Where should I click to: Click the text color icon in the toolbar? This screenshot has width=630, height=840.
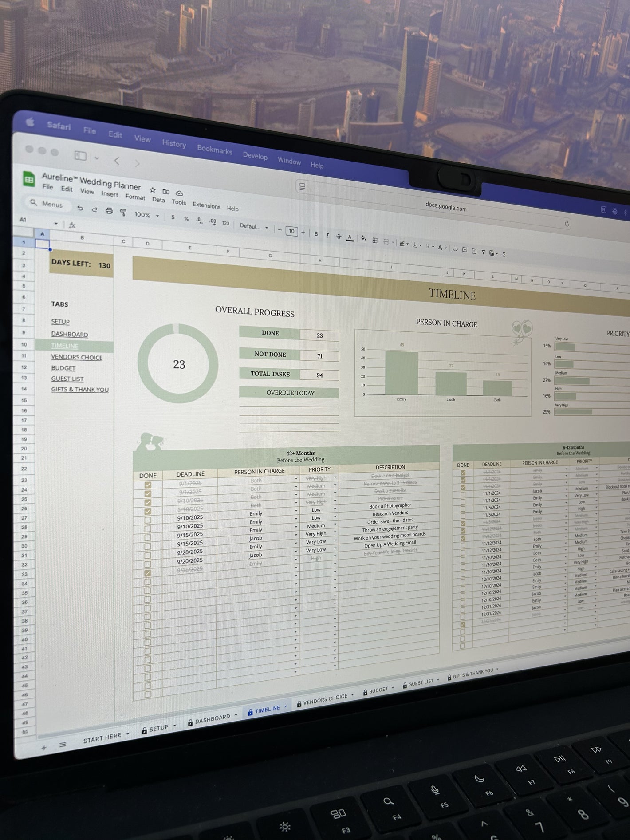[350, 237]
